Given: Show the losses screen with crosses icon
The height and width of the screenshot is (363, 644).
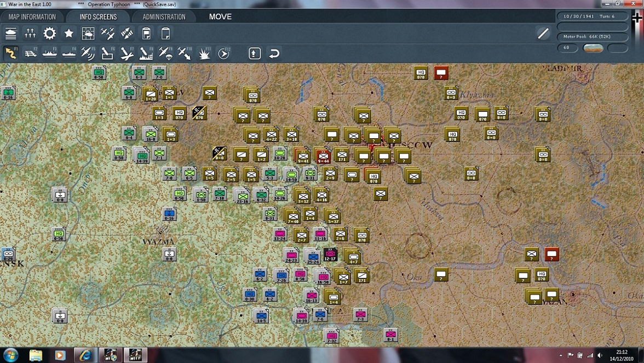Looking at the screenshot, I should pos(30,33).
